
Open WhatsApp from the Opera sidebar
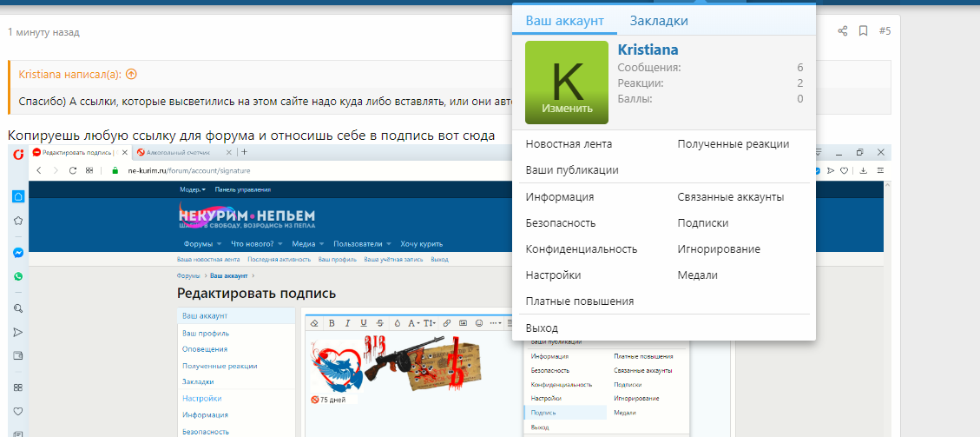tap(18, 276)
